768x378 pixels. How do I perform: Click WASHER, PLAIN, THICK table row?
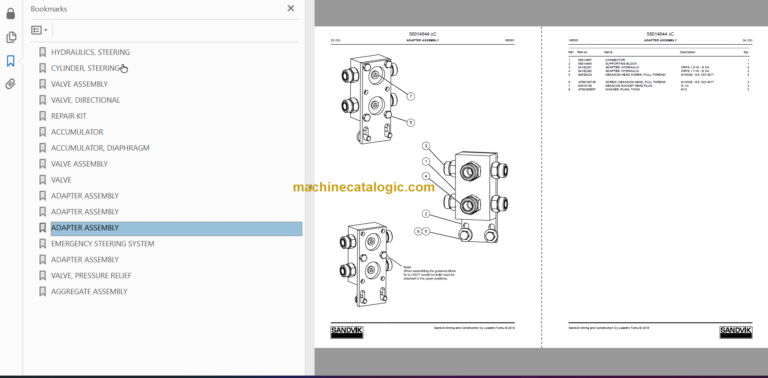click(658, 89)
